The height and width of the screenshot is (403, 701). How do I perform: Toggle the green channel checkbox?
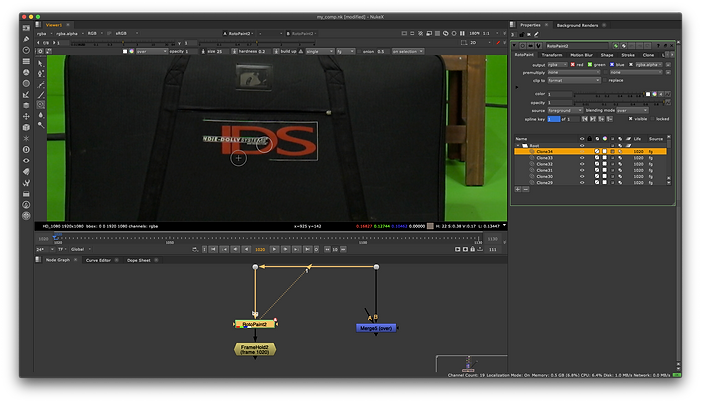coord(590,65)
